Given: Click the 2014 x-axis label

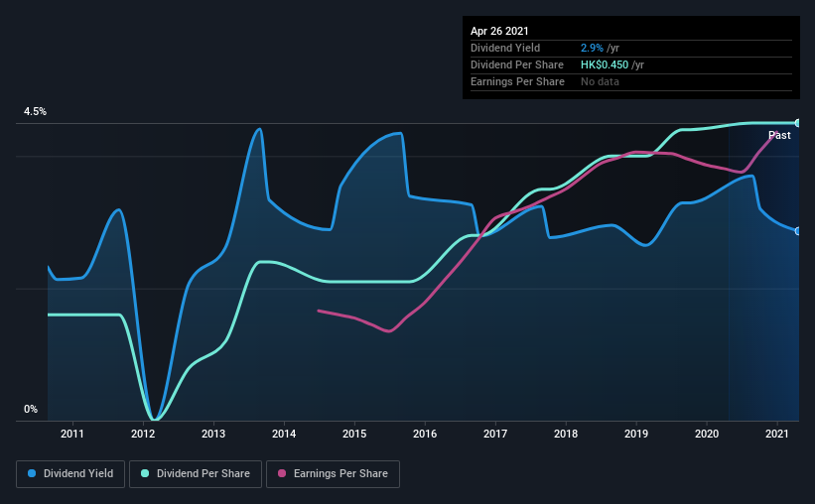Looking at the screenshot, I should pyautogui.click(x=284, y=434).
